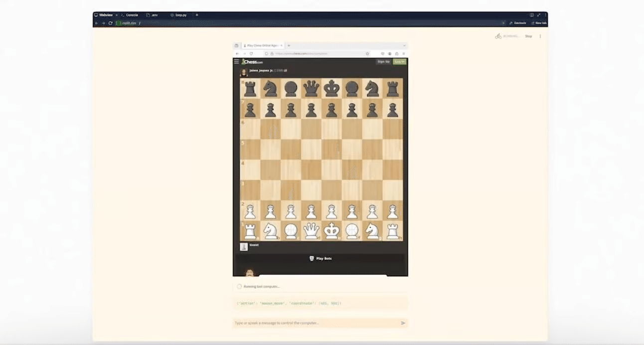Open the inner browser hamburger menu
The image size is (644, 345).
point(404,53)
